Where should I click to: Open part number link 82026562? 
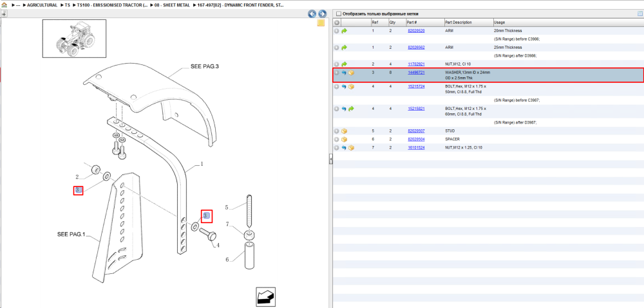(416, 48)
